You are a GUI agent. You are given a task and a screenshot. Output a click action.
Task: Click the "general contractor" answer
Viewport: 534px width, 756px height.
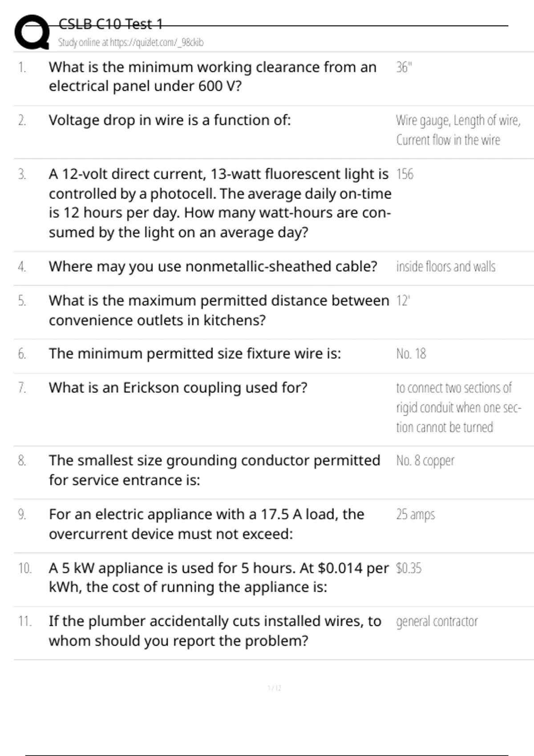437,621
